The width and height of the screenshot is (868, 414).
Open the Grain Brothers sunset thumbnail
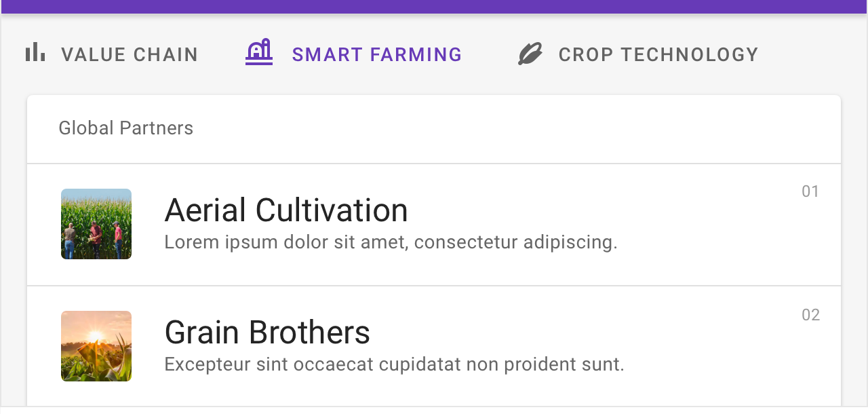coord(96,346)
